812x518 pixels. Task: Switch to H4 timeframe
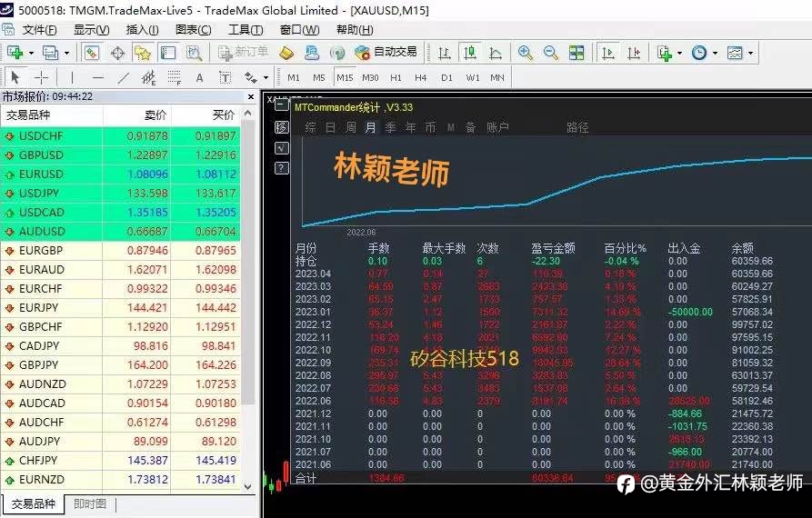(x=420, y=77)
